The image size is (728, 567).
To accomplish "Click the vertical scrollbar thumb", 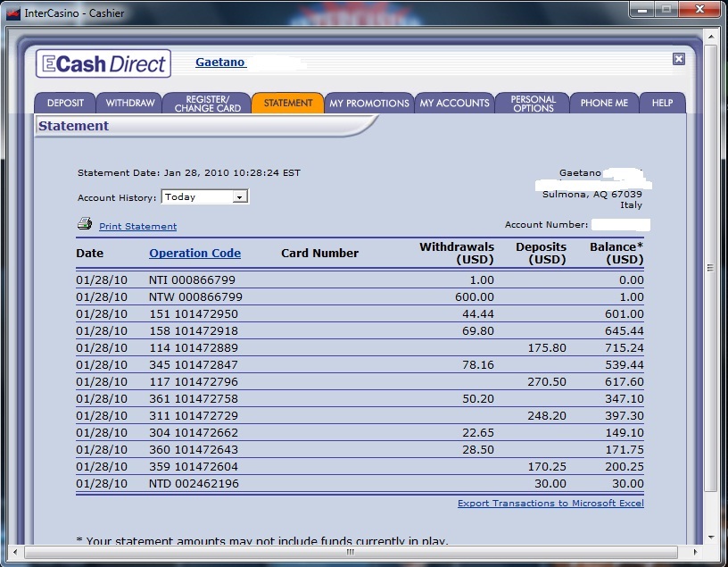I will click(711, 268).
